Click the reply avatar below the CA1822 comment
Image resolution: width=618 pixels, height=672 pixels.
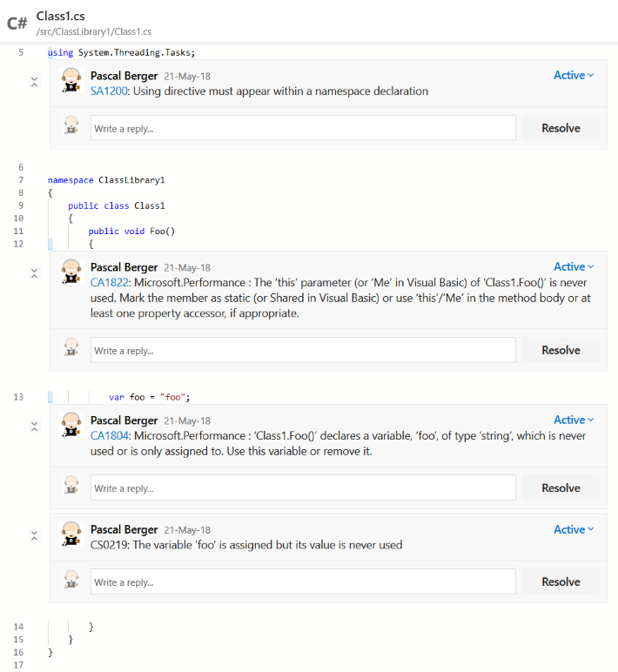point(72,349)
